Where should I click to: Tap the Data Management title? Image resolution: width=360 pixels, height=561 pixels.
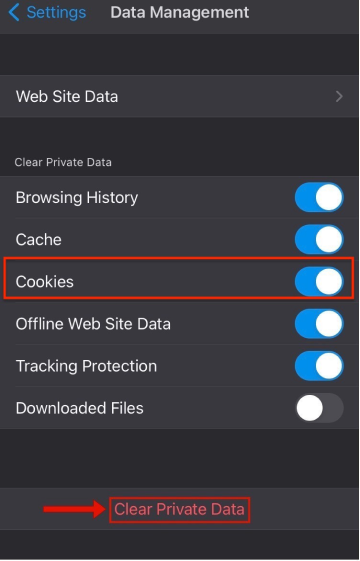click(x=180, y=13)
